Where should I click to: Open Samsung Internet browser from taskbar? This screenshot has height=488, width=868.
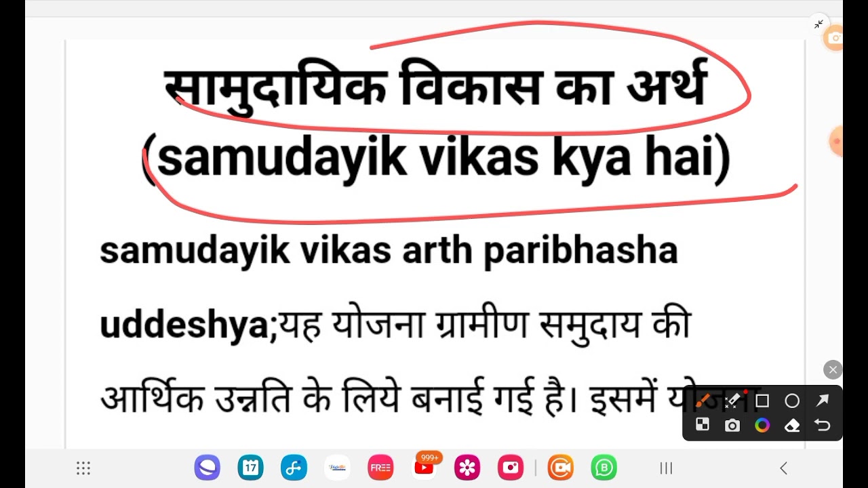[x=207, y=468]
